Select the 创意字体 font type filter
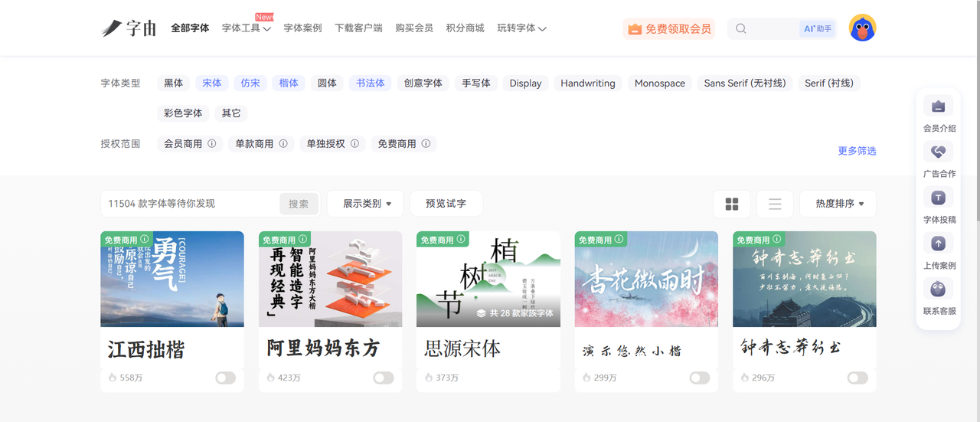 (x=423, y=83)
